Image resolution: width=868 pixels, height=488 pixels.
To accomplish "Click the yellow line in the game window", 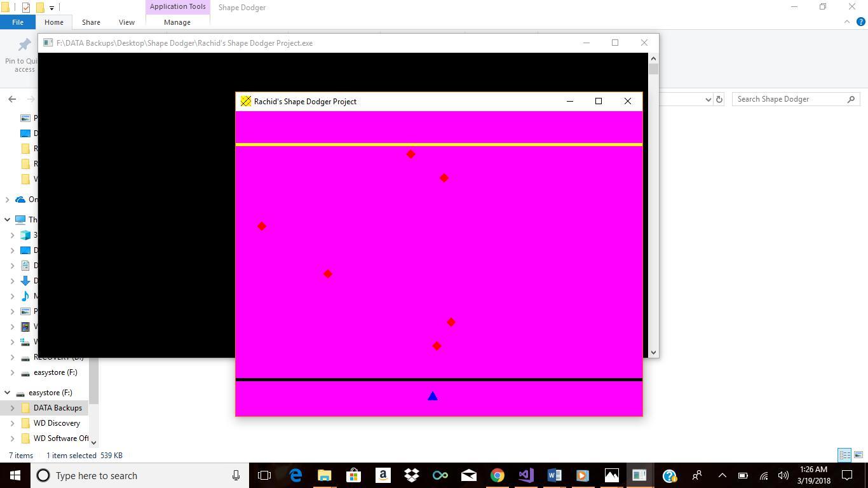I will [438, 145].
